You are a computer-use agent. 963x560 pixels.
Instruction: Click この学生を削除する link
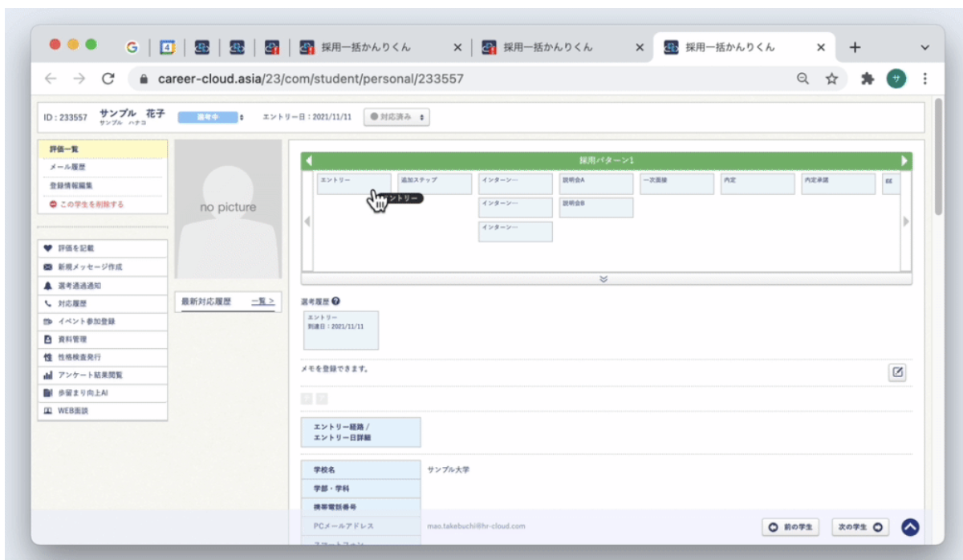point(102,205)
